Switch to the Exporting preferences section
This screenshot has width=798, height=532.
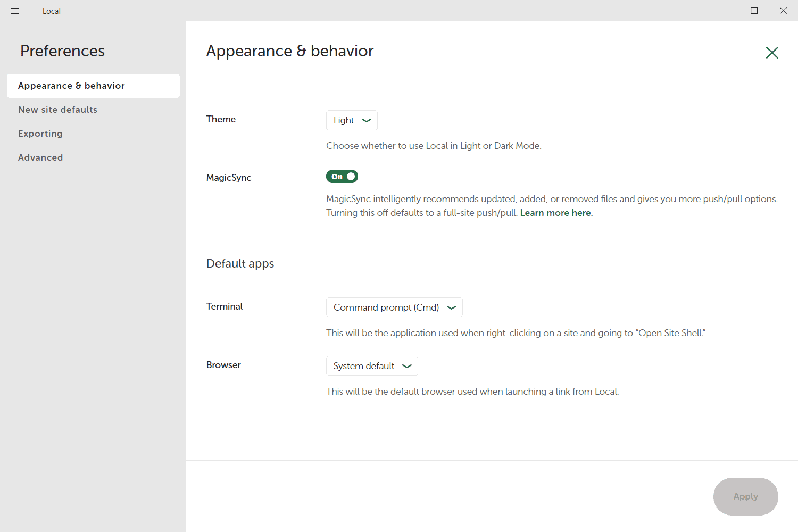pyautogui.click(x=40, y=134)
